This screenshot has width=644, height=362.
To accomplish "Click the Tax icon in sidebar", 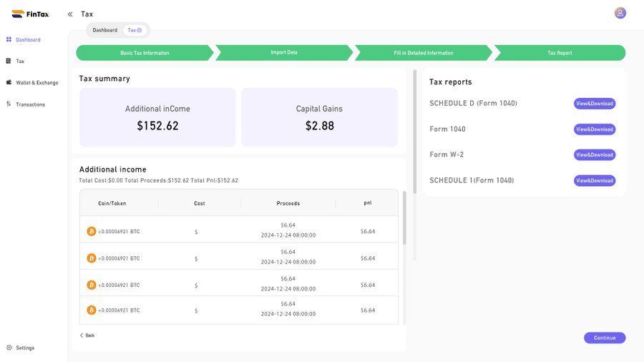I will tap(9, 61).
